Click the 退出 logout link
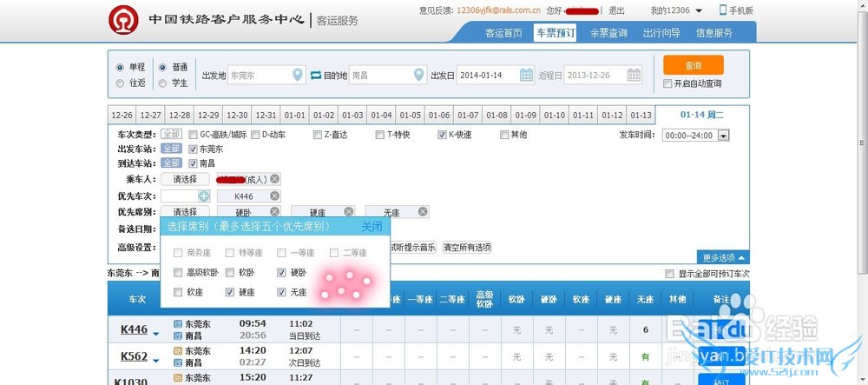Viewport: 868px width, 385px height. [616, 10]
